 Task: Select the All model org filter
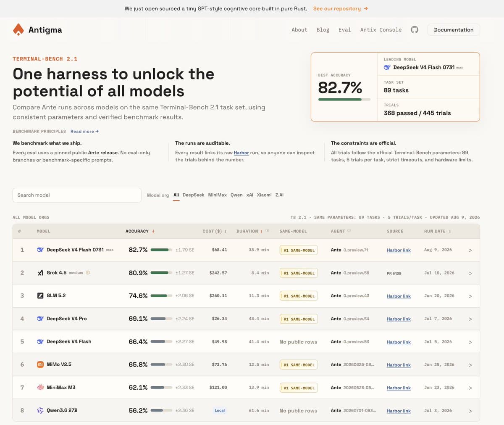tap(176, 195)
